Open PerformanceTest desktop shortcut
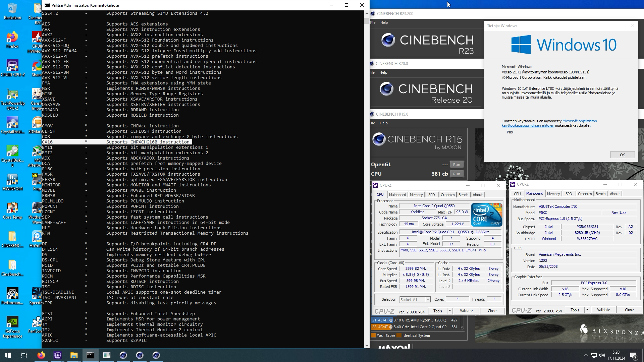Screen dimensions: 644x362 point(12,296)
